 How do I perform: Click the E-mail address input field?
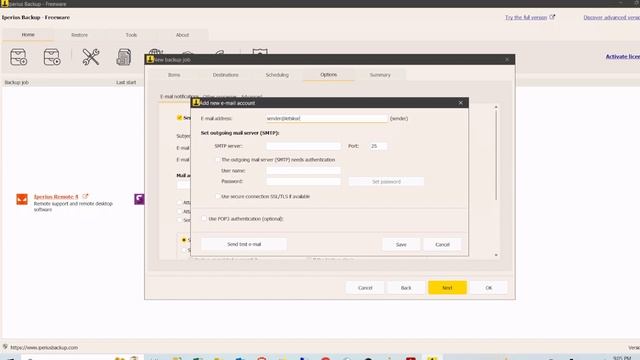pos(327,118)
